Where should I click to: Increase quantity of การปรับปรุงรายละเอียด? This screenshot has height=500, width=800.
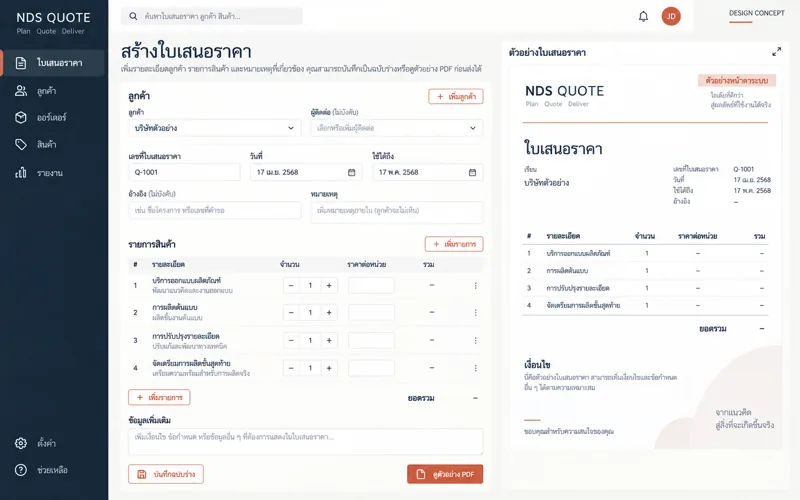(329, 340)
